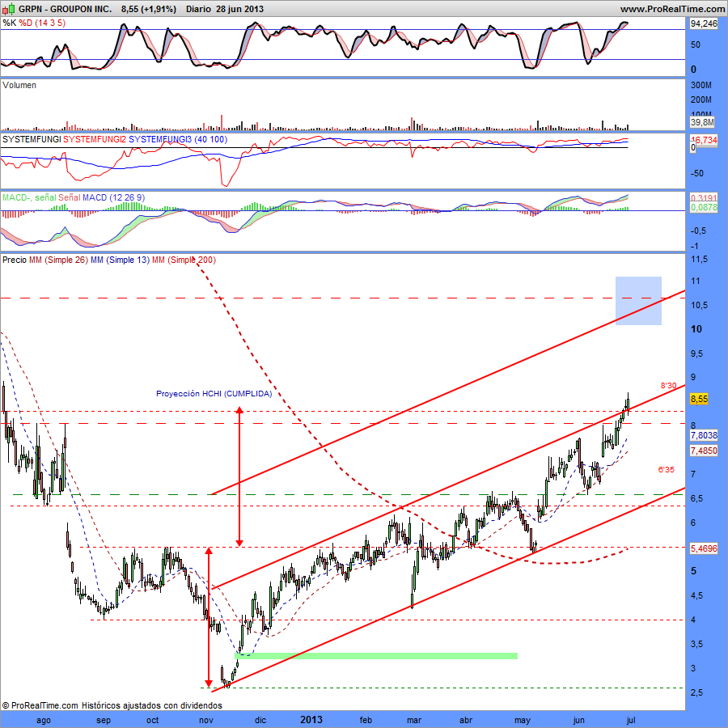
Task: Click the blue shaded target zone rectangle
Action: [x=638, y=301]
